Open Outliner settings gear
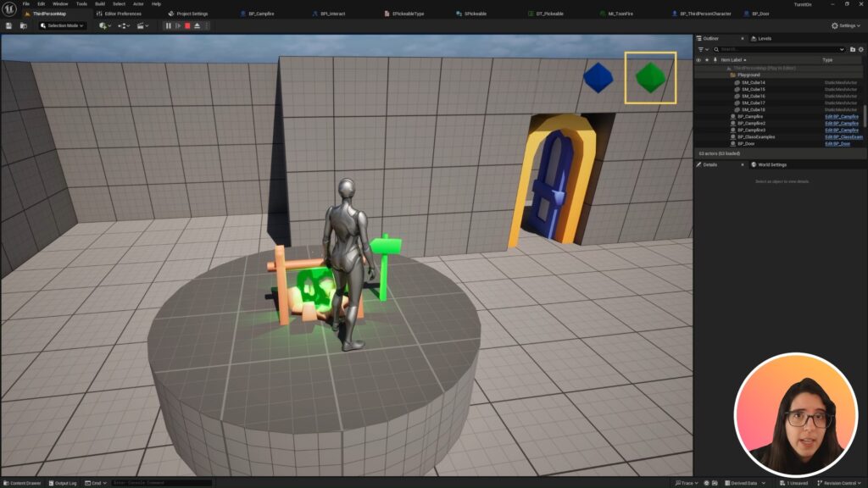 coord(861,49)
